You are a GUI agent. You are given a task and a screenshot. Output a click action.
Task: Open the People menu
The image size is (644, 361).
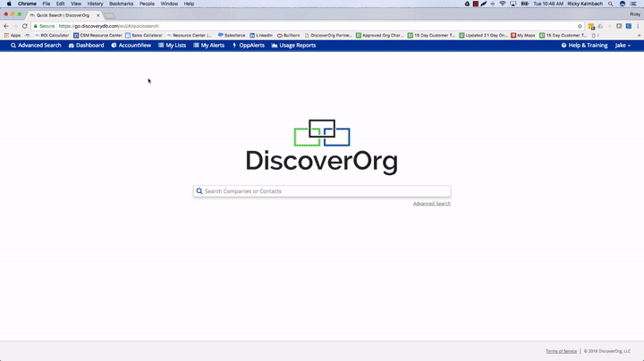(147, 4)
